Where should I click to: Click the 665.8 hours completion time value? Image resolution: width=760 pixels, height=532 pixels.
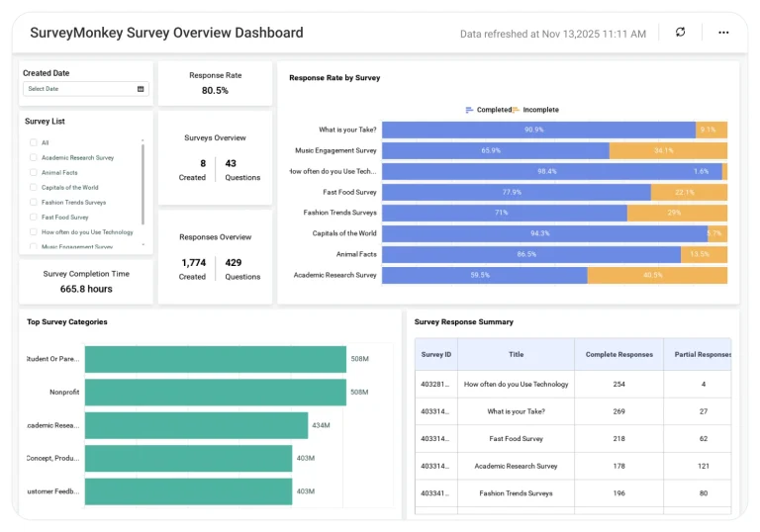86,289
